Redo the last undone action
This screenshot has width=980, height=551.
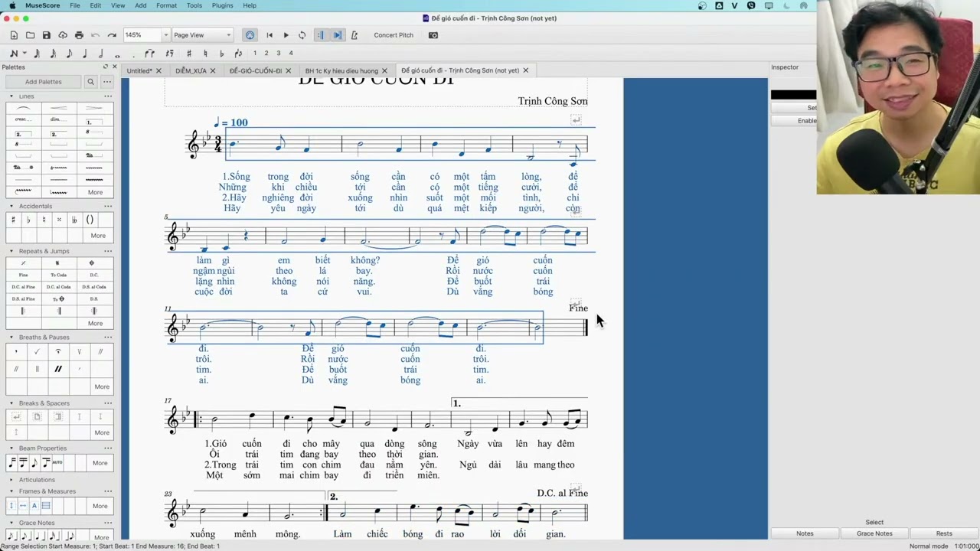112,35
